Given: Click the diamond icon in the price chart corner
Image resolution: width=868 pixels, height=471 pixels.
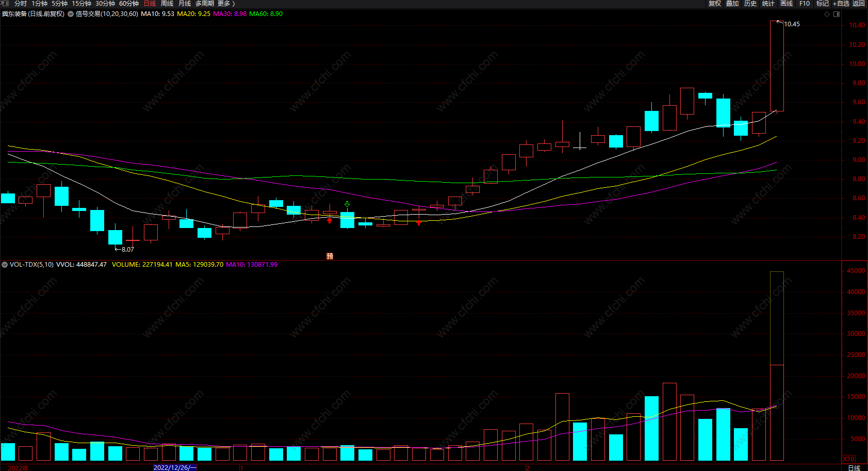Looking at the screenshot, I should pyautogui.click(x=827, y=14).
